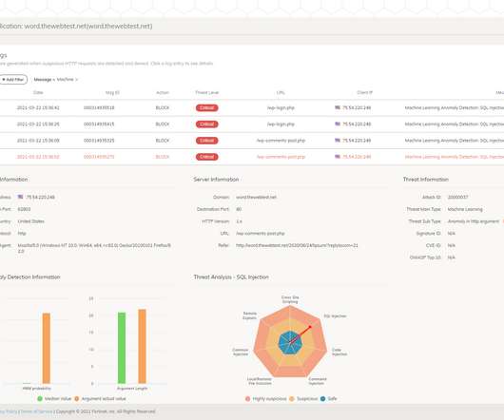This screenshot has height=420, width=504.
Task: Click the country flag in the third row
Action: click(x=338, y=141)
